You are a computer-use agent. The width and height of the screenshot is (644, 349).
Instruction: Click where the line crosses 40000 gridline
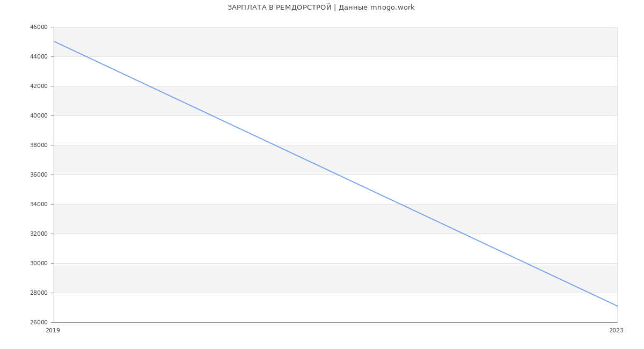[x=211, y=115]
